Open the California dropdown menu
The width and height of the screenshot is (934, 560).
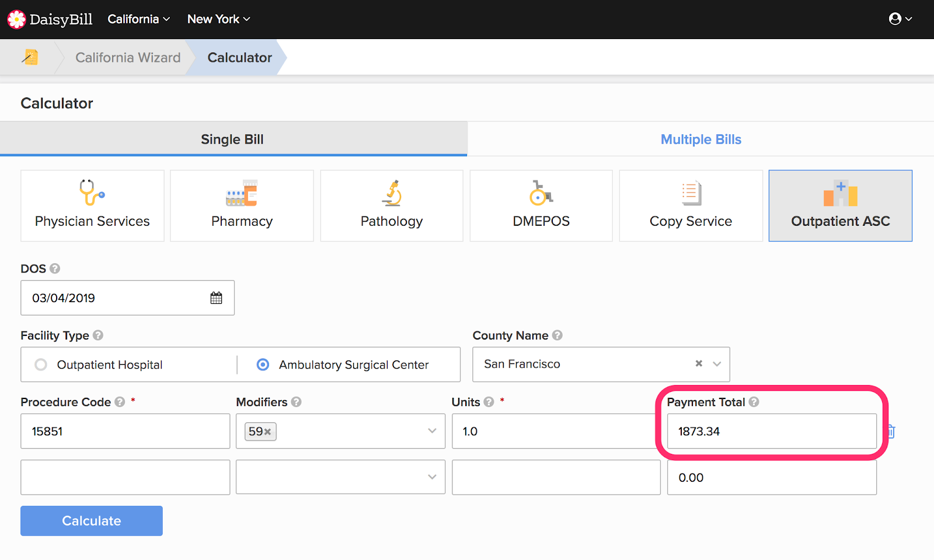138,19
